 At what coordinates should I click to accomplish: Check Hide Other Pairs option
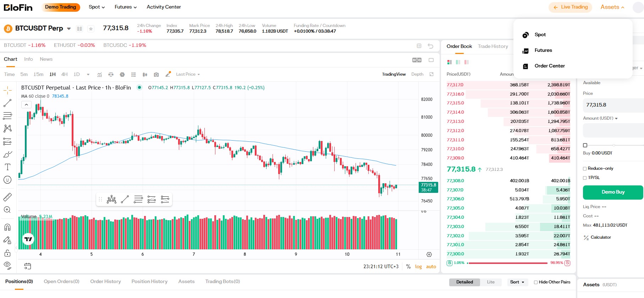pos(536,282)
